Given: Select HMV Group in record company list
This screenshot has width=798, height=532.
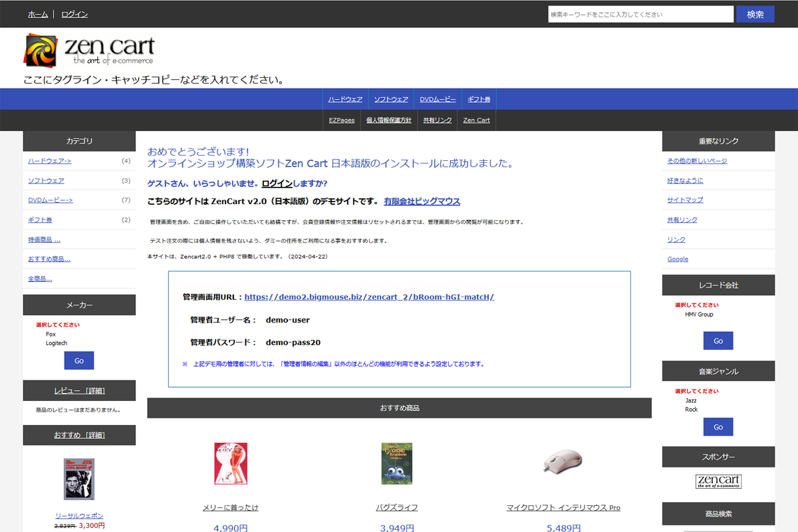Looking at the screenshot, I should [699, 315].
